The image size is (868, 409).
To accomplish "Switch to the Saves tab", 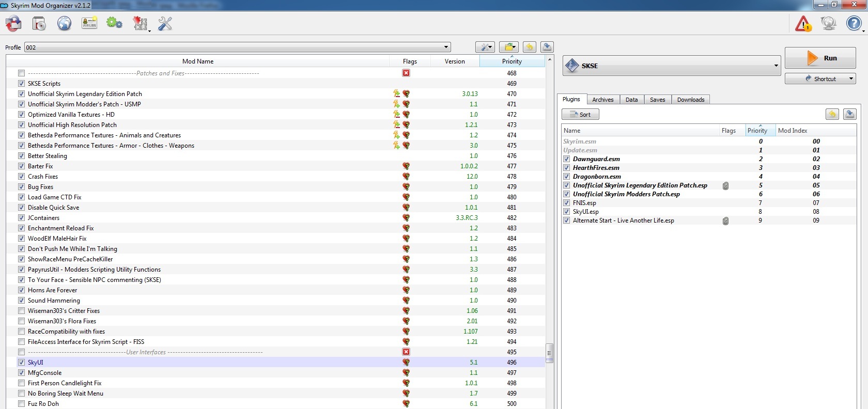I will [x=658, y=100].
